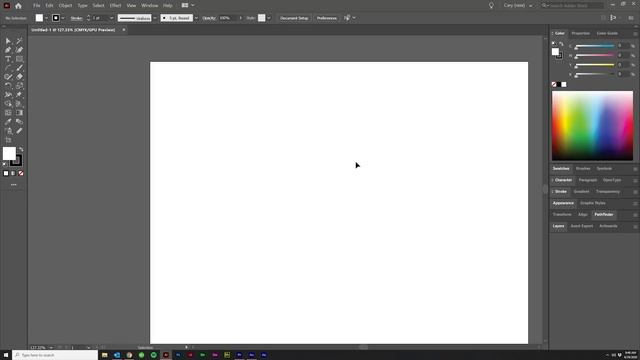Select the Eyedropper tool
Screen dimensions: 640x360
8,122
